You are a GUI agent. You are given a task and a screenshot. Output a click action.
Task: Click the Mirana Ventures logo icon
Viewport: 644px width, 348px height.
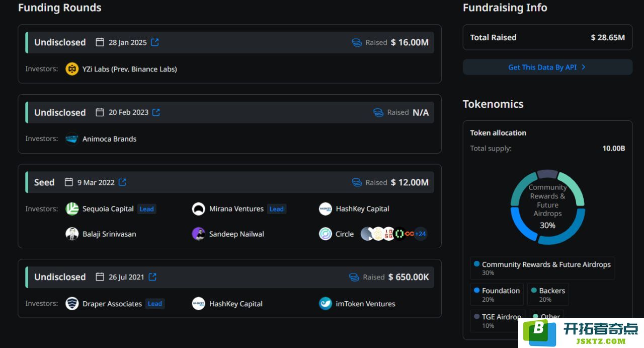(199, 208)
